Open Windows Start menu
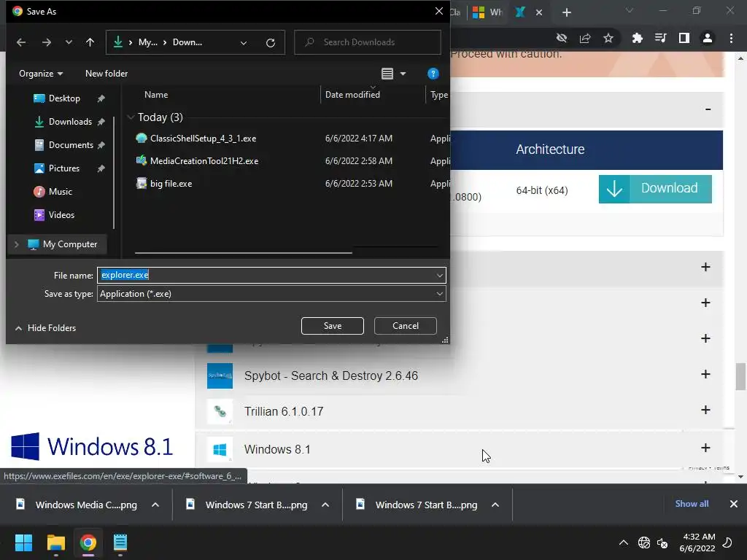This screenshot has width=747, height=560. pyautogui.click(x=23, y=542)
